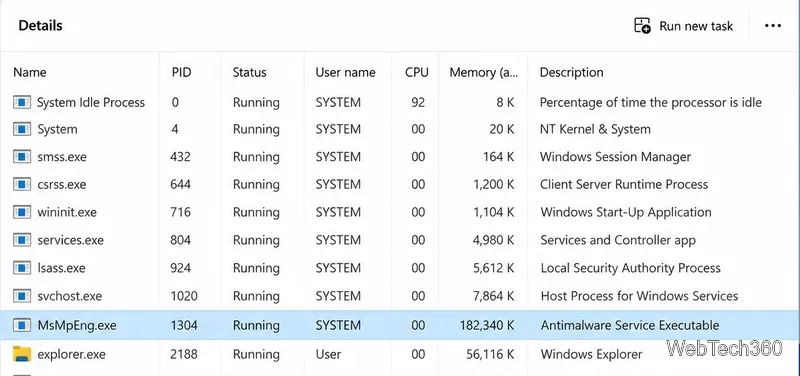Click memory value 8 K
Screen dimensions: 800x376
click(x=505, y=102)
